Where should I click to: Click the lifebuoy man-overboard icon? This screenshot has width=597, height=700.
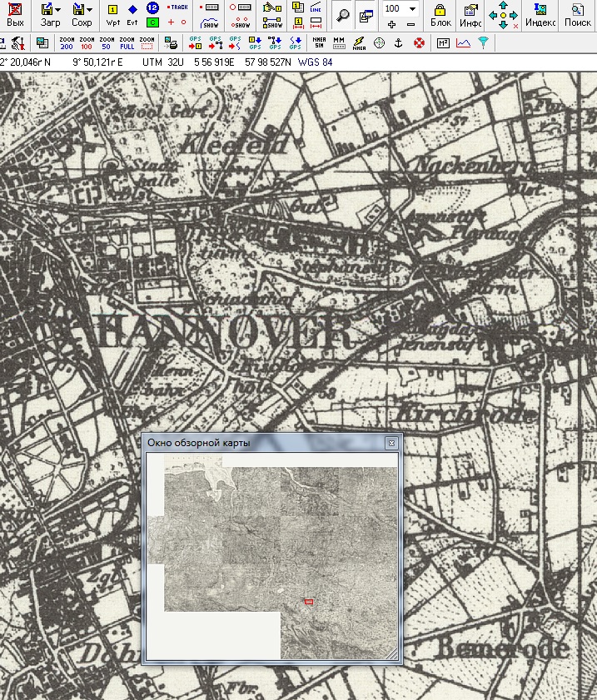(419, 42)
